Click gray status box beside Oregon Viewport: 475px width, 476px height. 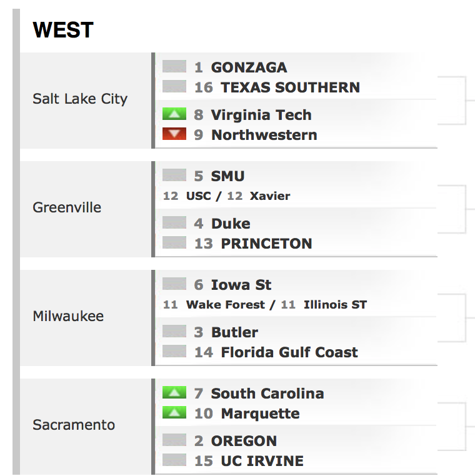pos(174,440)
